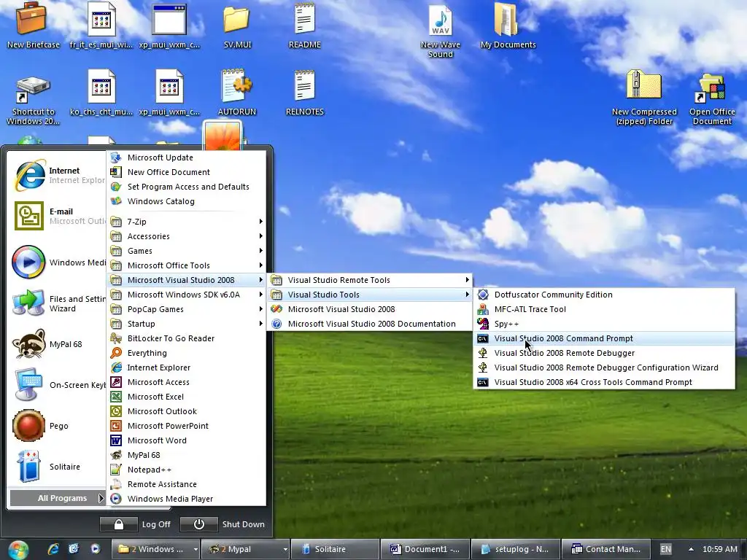Viewport: 747px width, 560px height.
Task: Open My Documents desktop folder
Action: point(508,26)
